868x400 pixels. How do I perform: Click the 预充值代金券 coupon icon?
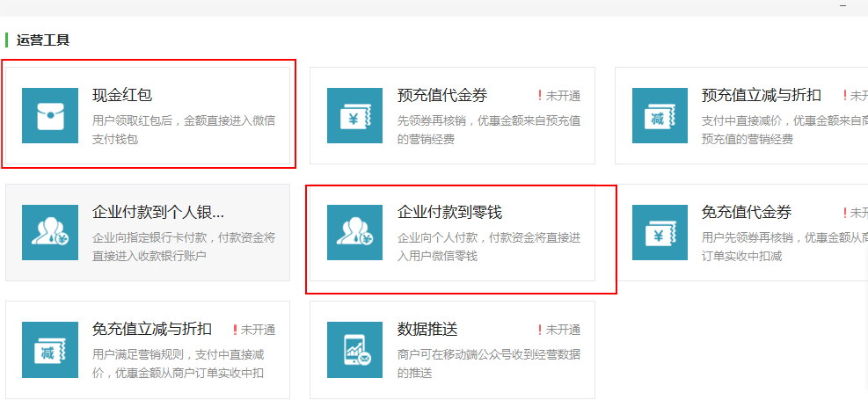pyautogui.click(x=354, y=115)
